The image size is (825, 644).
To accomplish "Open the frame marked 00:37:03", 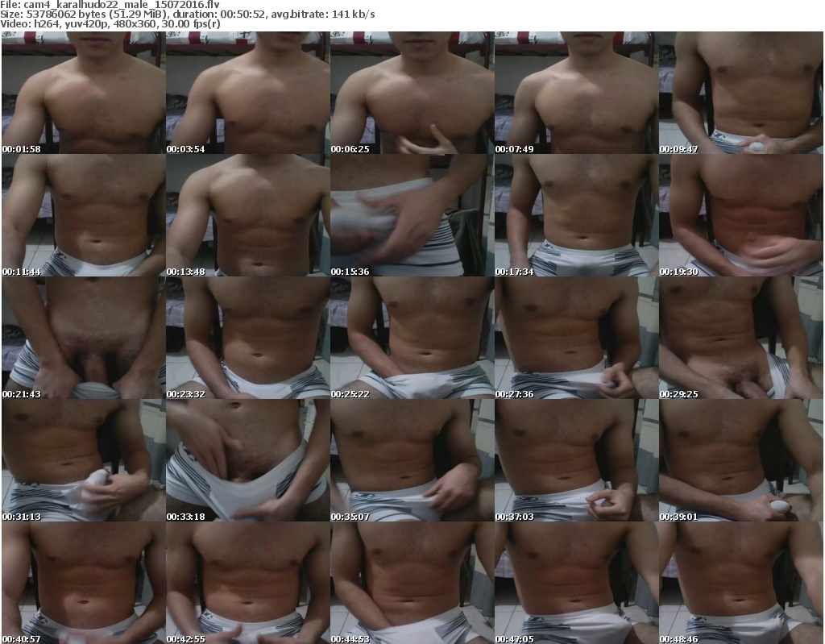I will point(576,460).
